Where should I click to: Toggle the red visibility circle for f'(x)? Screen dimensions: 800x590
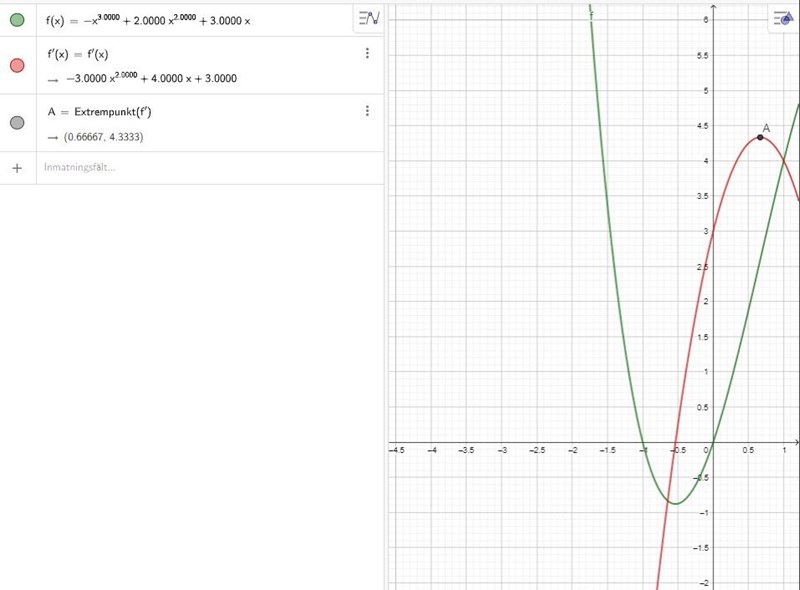point(16,66)
